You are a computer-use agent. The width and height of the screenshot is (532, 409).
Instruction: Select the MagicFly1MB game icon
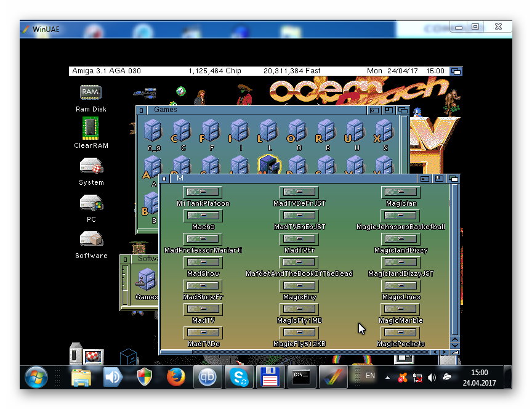[299, 309]
